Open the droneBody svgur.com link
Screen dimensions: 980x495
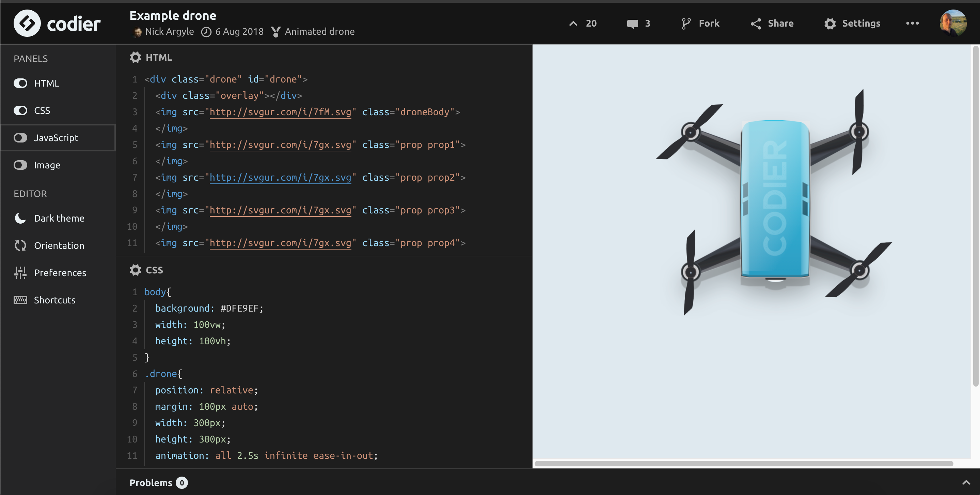(280, 112)
